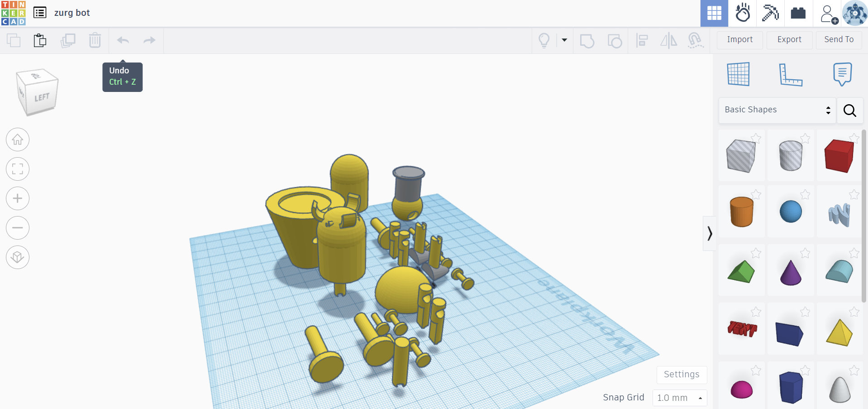Switch to the Blocks workspace tab

[x=770, y=13]
